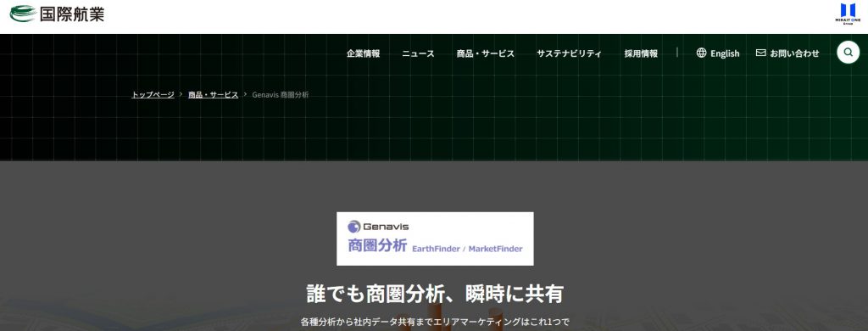
Task: Follow the トップページ breadcrumb link
Action: pyautogui.click(x=153, y=95)
